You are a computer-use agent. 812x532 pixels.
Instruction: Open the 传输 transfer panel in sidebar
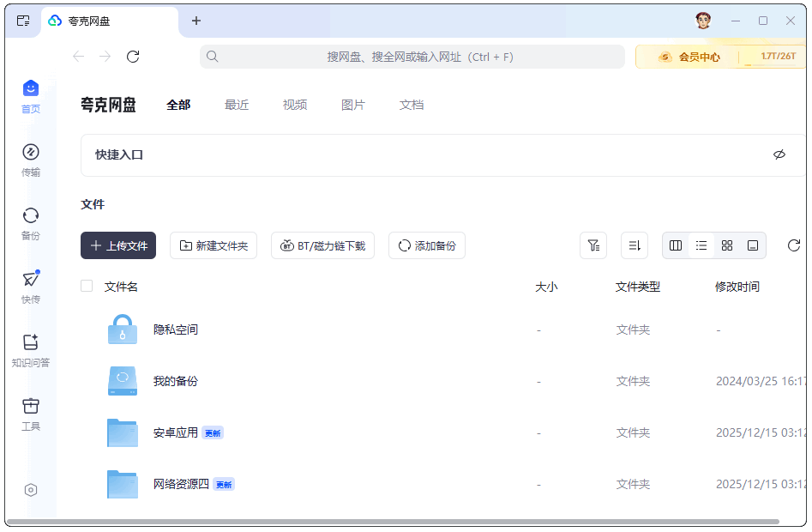[x=31, y=160]
